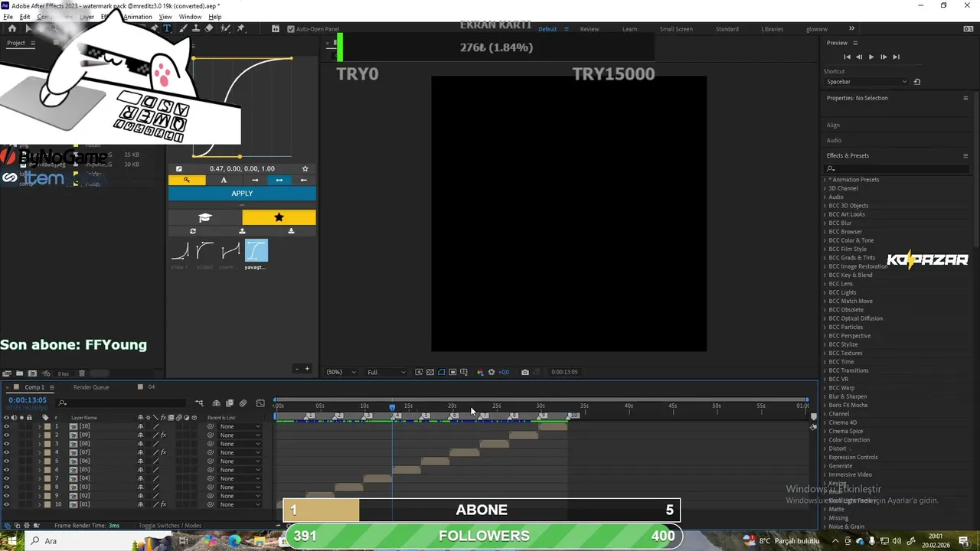Click the Reset Exposure icon in the viewer
This screenshot has width=980, height=551.
[x=492, y=372]
